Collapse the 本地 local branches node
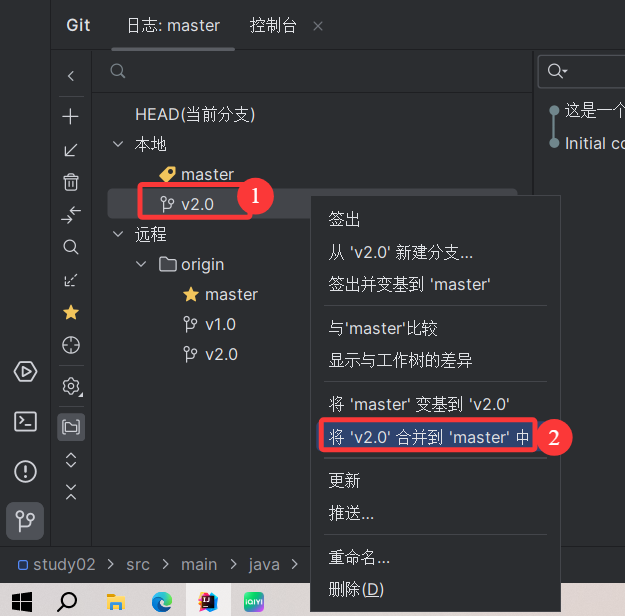 pos(118,144)
